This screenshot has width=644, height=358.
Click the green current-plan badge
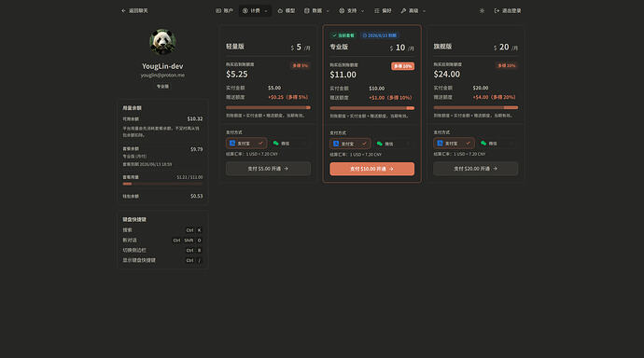pos(343,35)
